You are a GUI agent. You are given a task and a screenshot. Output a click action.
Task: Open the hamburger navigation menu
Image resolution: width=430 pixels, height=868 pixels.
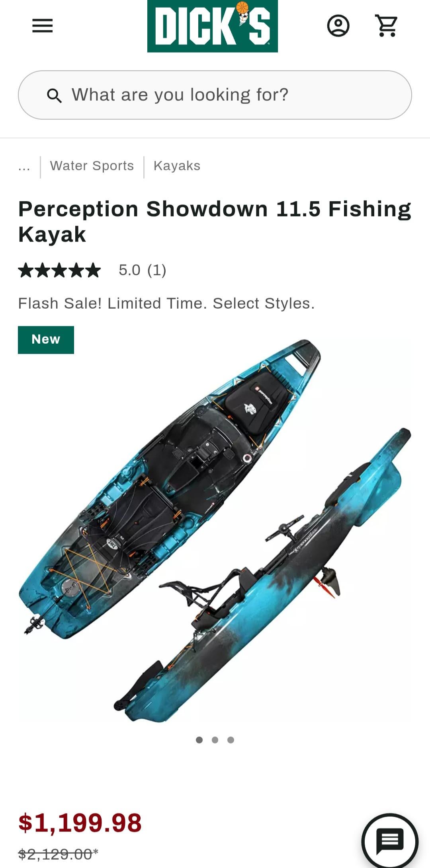(43, 26)
